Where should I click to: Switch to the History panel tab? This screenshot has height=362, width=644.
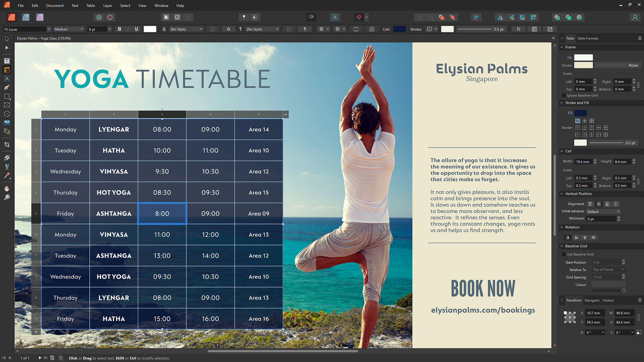tap(608, 300)
